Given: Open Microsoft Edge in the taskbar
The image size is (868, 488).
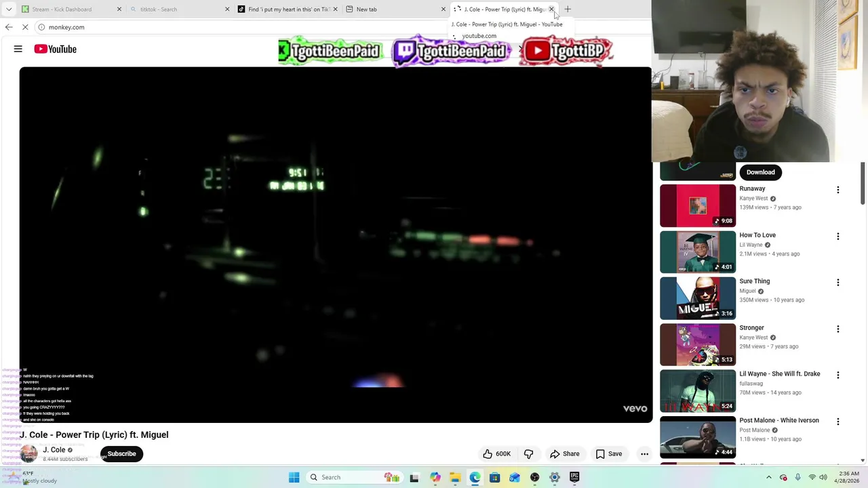Looking at the screenshot, I should [x=475, y=477].
